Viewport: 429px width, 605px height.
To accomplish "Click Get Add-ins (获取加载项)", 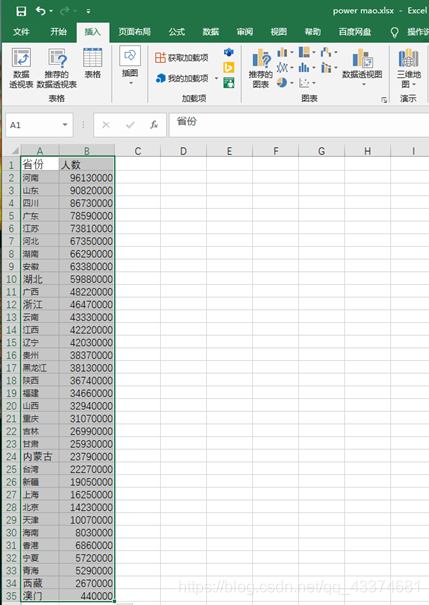I will pos(182,58).
